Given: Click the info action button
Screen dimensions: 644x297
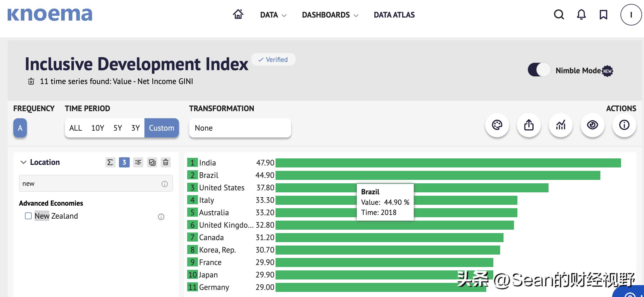Looking at the screenshot, I should [x=624, y=125].
